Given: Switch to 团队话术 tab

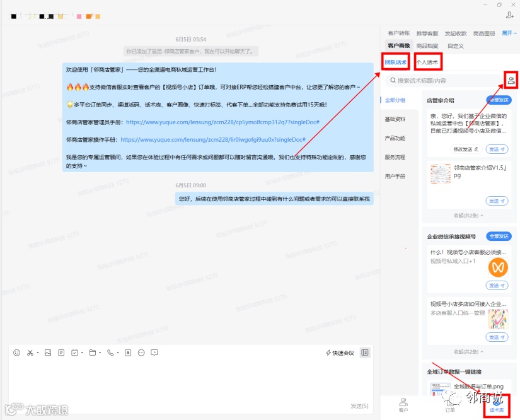Looking at the screenshot, I should [396, 62].
